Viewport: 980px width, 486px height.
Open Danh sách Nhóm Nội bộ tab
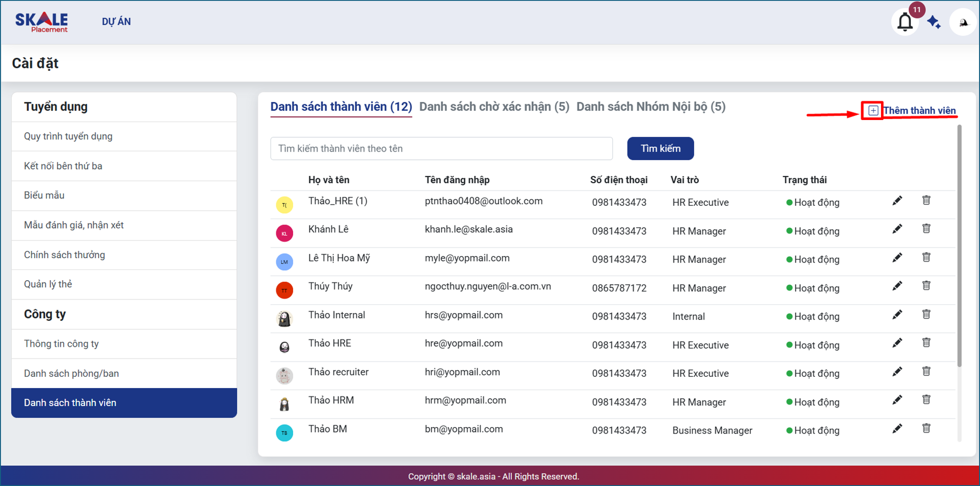tap(651, 107)
